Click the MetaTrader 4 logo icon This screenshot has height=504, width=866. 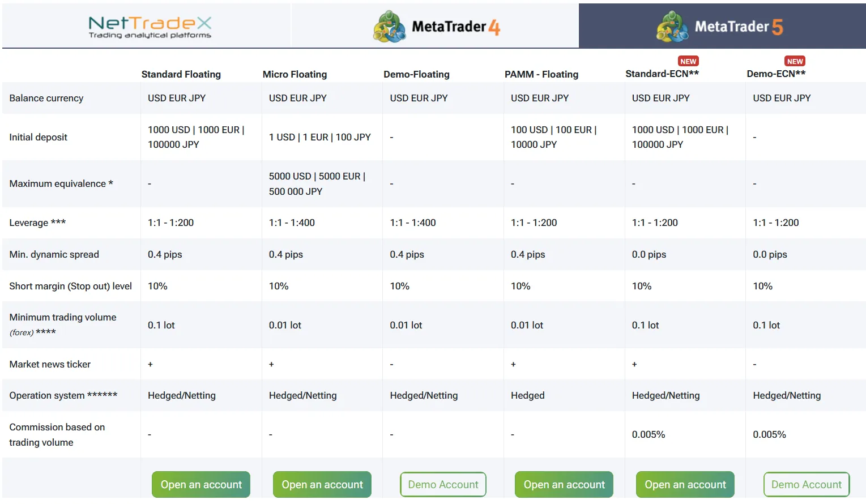point(389,27)
